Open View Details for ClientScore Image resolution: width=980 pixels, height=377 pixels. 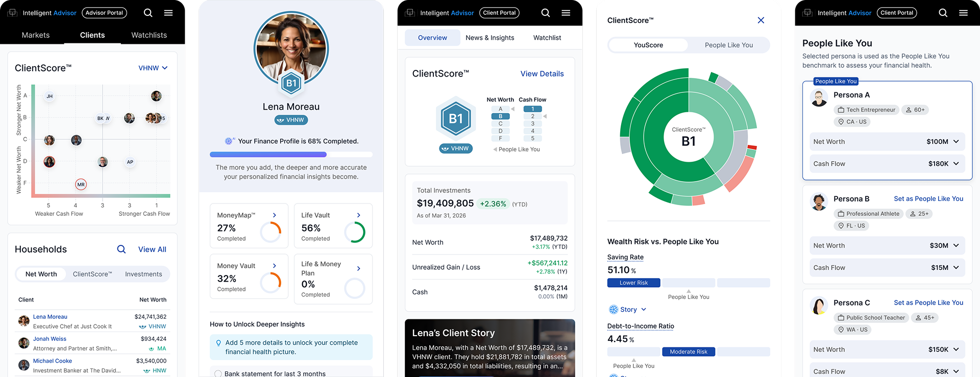click(x=542, y=74)
